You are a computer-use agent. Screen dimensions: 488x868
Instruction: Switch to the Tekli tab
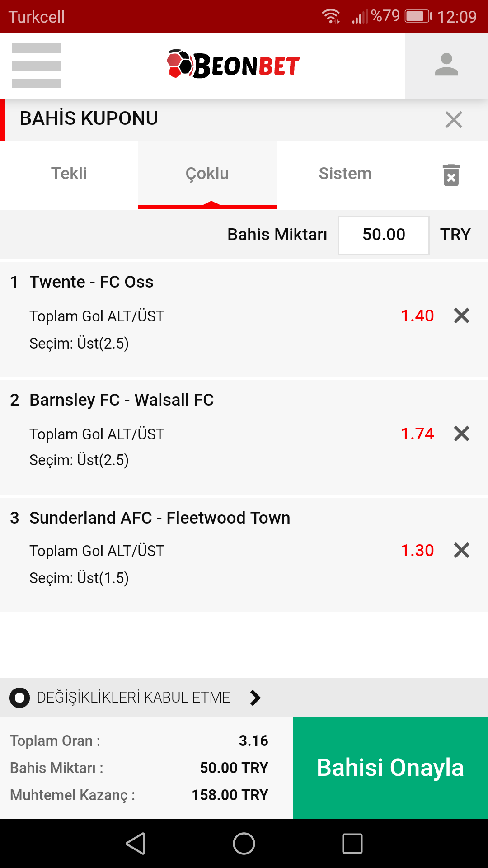point(69,174)
